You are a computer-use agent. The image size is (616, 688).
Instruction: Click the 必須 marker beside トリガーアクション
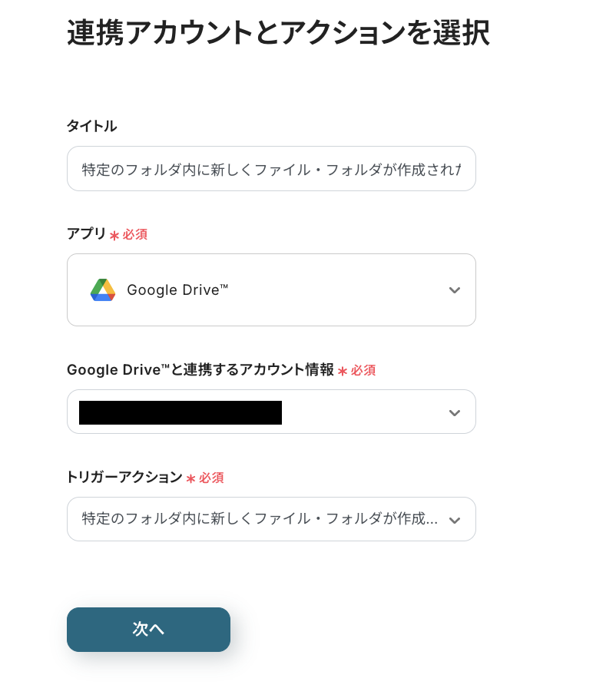(x=211, y=478)
